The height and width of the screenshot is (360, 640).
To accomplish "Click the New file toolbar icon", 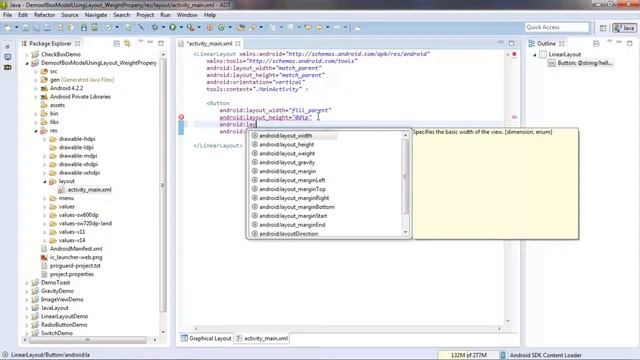I will (x=8, y=27).
